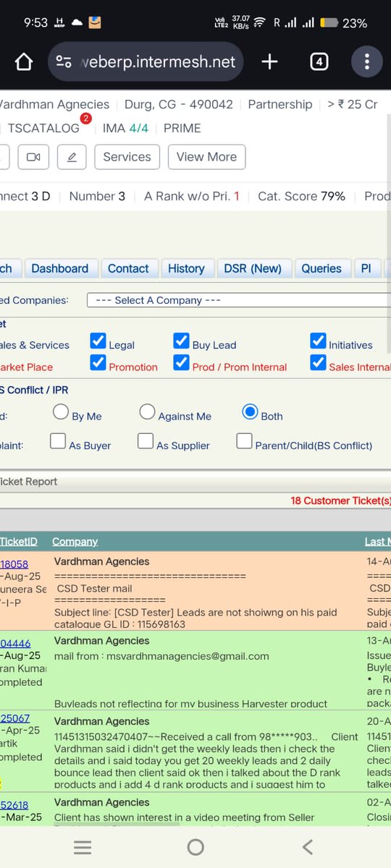Open TSCATALOG with red badge
The height and width of the screenshot is (868, 391).
[43, 128]
